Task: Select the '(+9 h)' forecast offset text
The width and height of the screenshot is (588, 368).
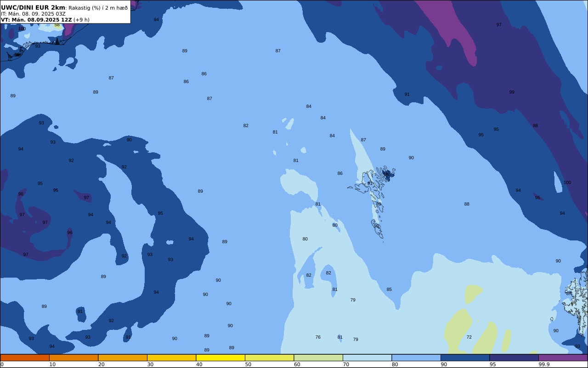Action: coord(81,20)
